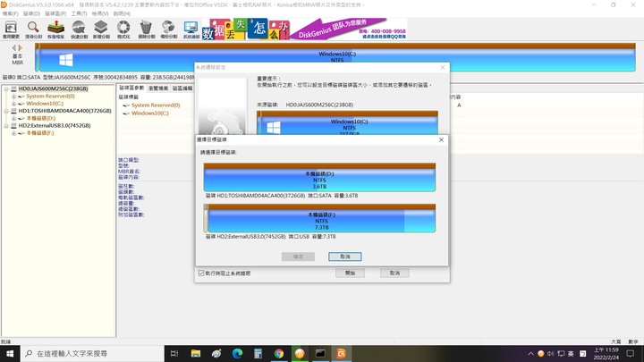The width and height of the screenshot is (644, 362).
Task: Select HD1:TOSHIBAMD04ACA400(3726GB) in tree
Action: tap(65, 111)
